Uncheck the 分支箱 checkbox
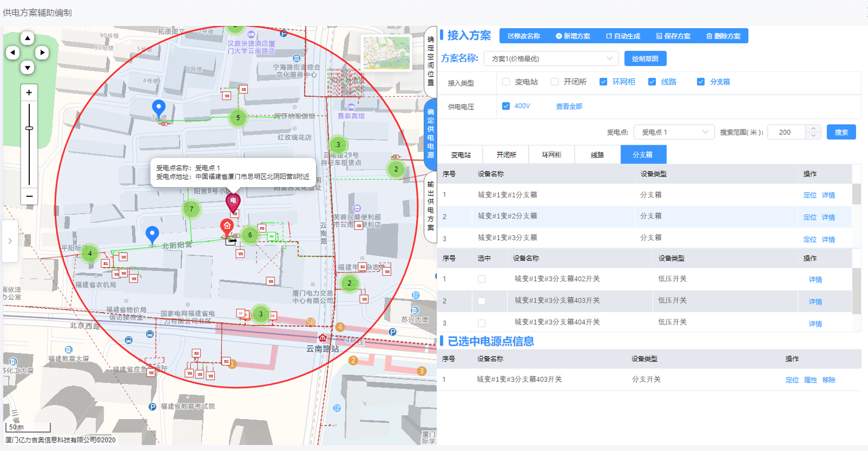 tap(701, 82)
